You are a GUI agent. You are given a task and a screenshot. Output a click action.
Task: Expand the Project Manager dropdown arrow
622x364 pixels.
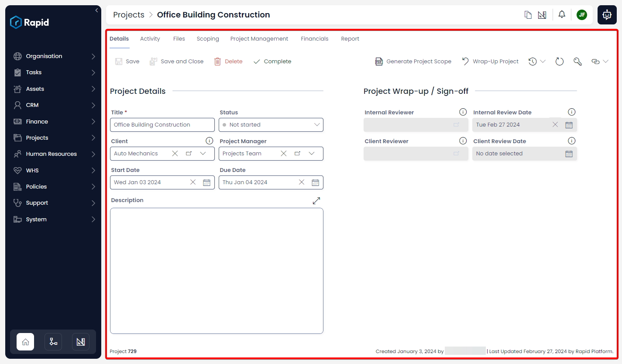[312, 154]
